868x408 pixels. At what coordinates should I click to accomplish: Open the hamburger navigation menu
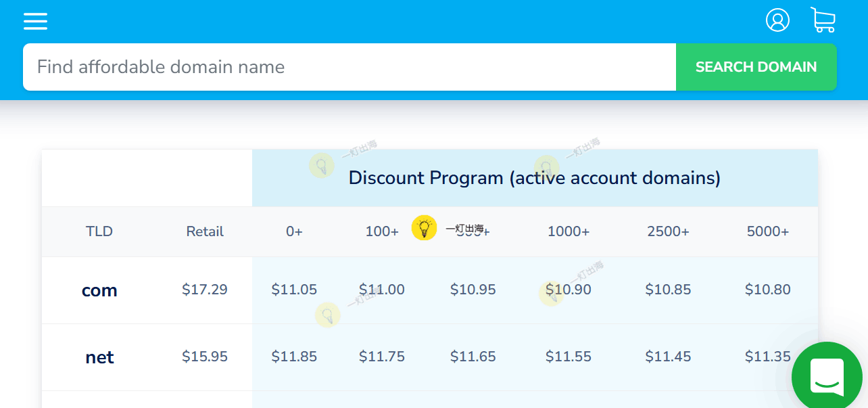[35, 21]
